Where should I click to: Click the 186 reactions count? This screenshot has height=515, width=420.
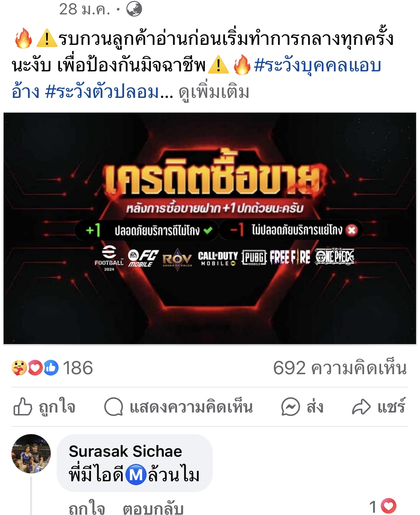[x=78, y=368]
